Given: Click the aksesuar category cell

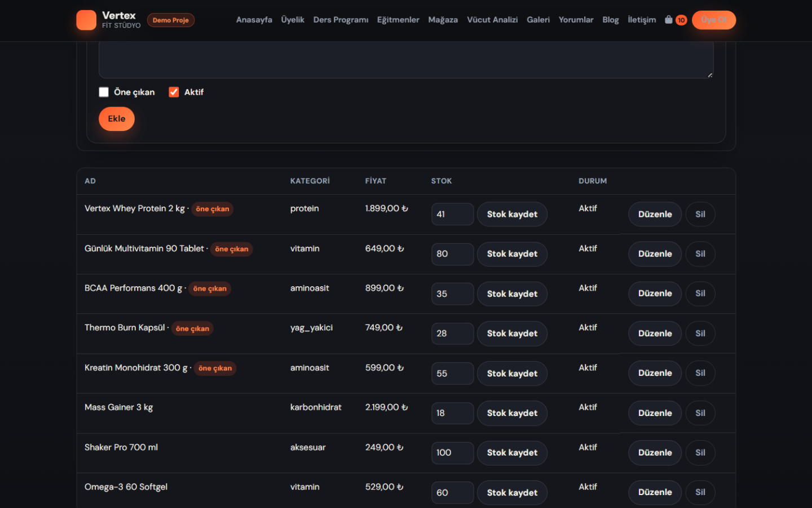Looking at the screenshot, I should 308,447.
